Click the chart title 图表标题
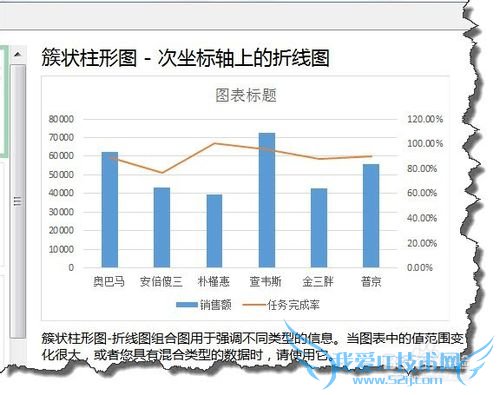This screenshot has height=395, width=500. (x=246, y=95)
